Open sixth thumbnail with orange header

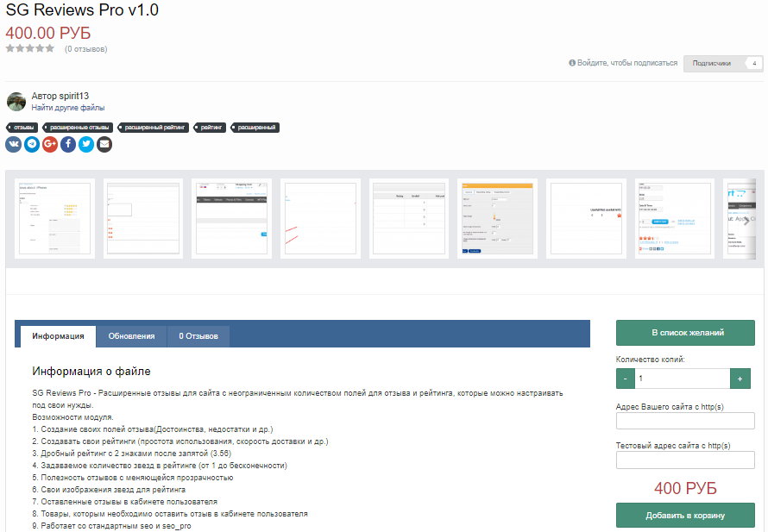(498, 218)
